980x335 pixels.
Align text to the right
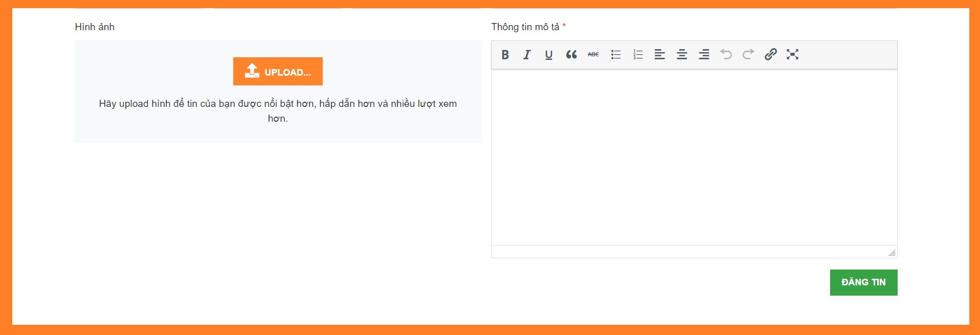[x=704, y=55]
